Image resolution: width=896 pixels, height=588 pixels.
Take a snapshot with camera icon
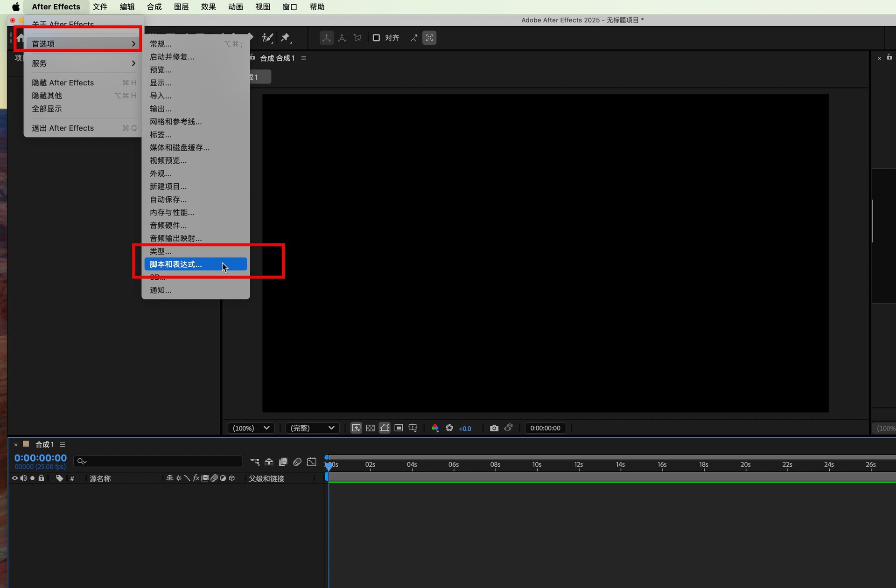pyautogui.click(x=494, y=428)
